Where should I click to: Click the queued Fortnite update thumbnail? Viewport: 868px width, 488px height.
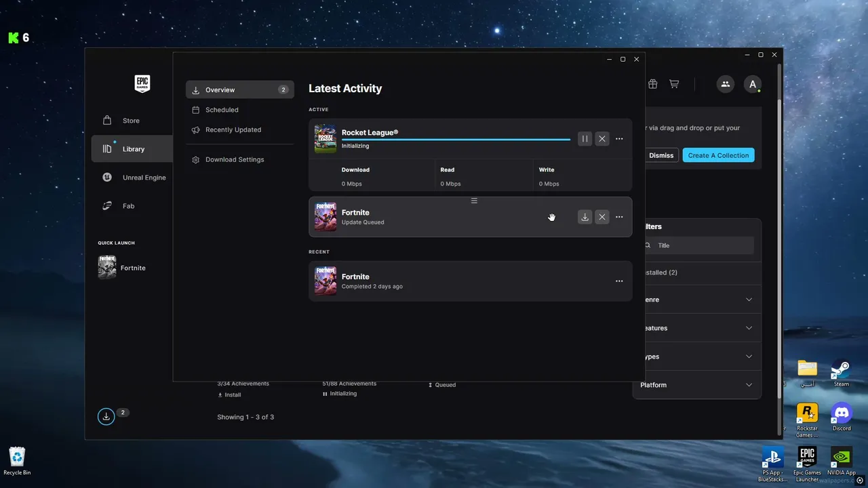tap(325, 217)
